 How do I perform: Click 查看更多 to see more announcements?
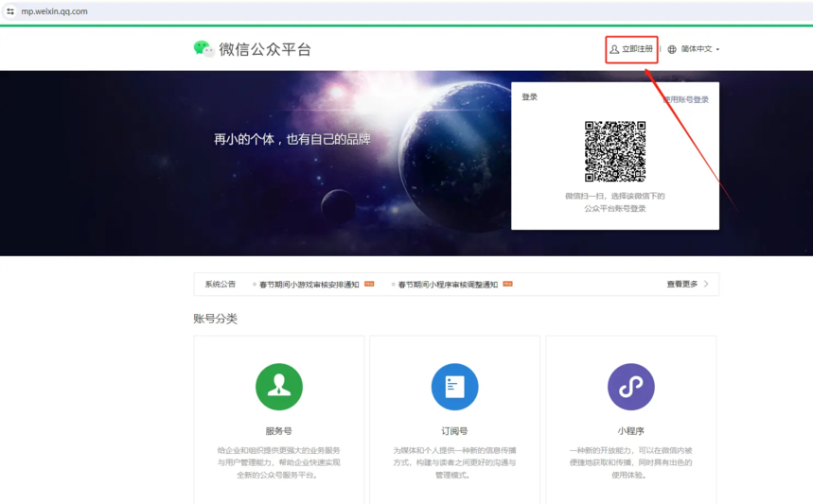[681, 284]
